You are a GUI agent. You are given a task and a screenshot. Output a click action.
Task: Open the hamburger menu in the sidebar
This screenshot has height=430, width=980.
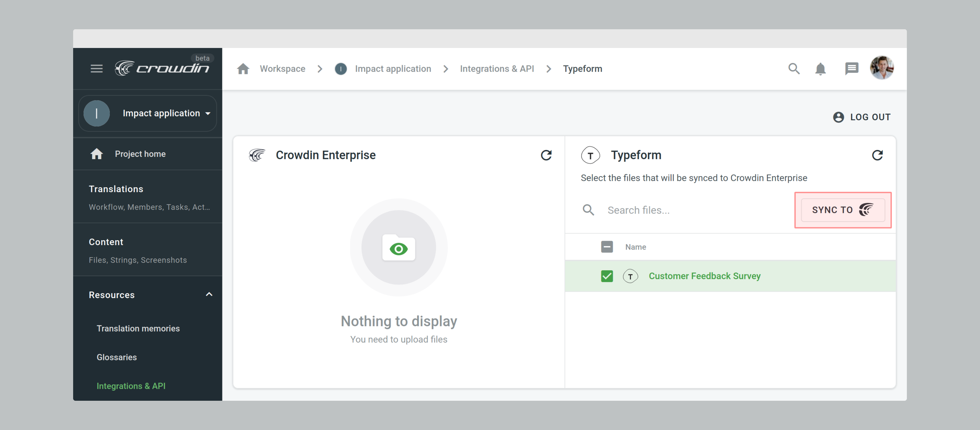(97, 68)
